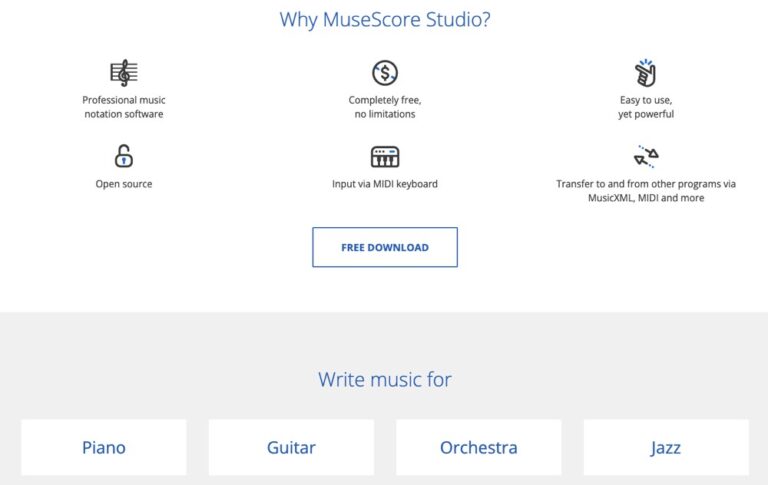Open the Piano music card
768x485 pixels.
[x=104, y=447]
